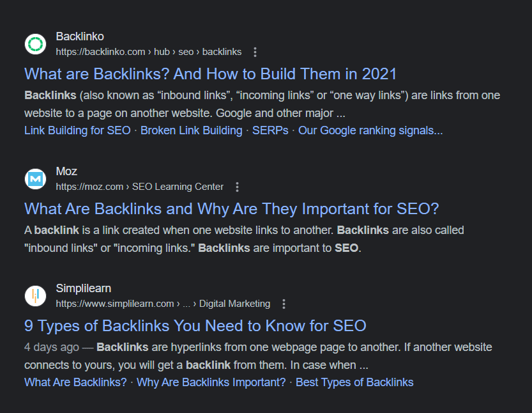Click the circular green Backlinko avatar
532x413 pixels.
point(35,43)
